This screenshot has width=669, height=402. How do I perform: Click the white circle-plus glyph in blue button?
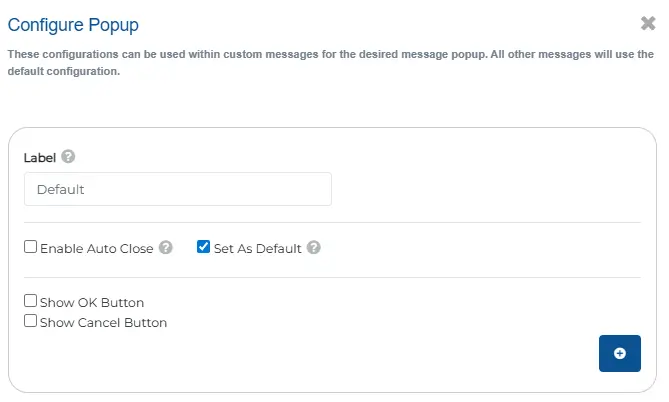[620, 353]
